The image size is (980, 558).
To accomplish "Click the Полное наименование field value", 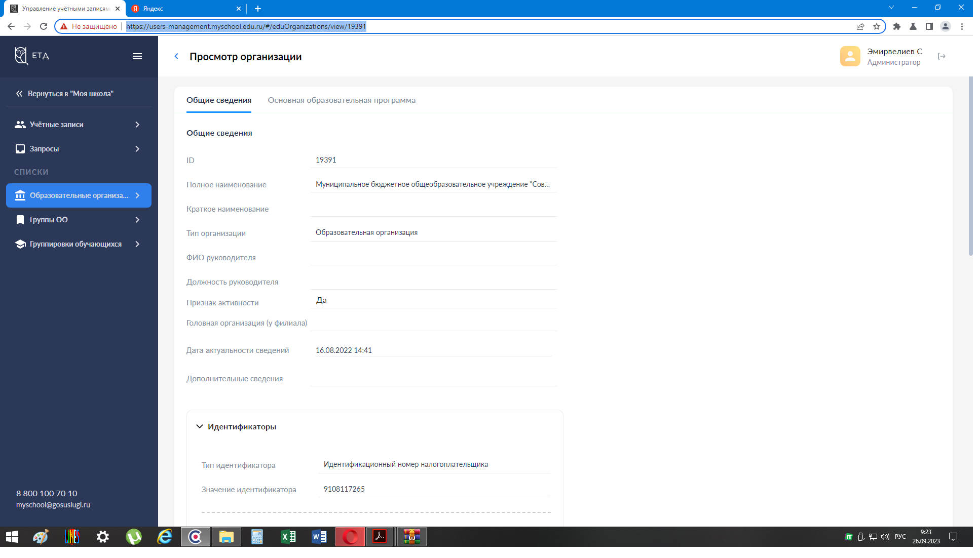I will [432, 184].
